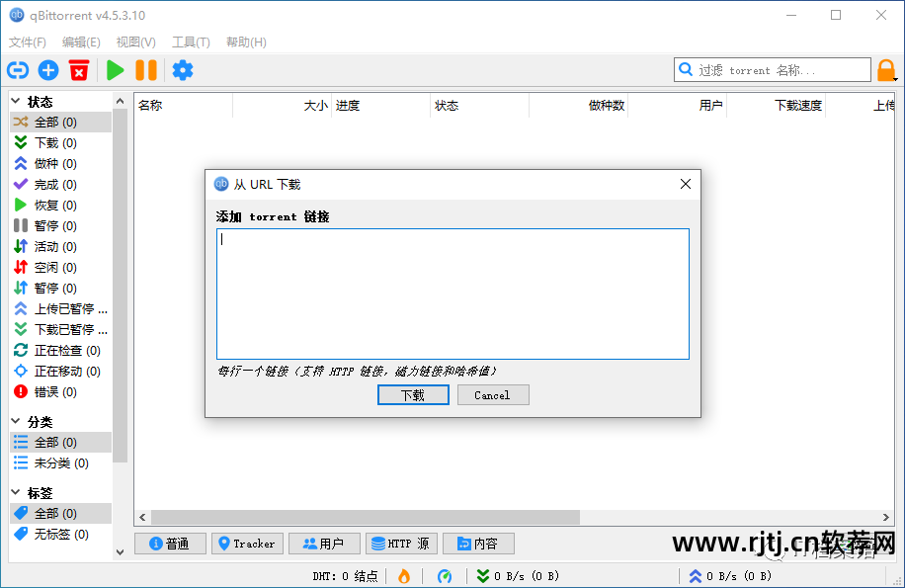Screen dimensions: 905x588
Task: Sort by the 进度 column header
Action: [x=381, y=106]
